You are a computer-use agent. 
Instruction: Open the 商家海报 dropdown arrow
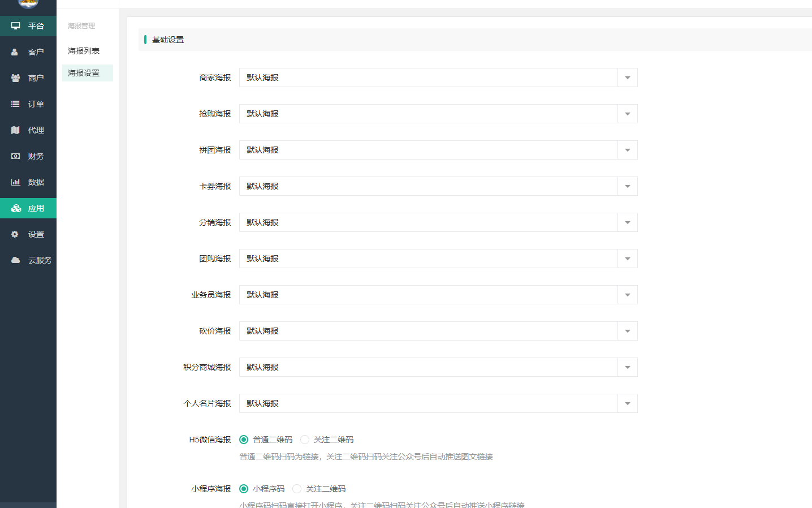pyautogui.click(x=628, y=78)
